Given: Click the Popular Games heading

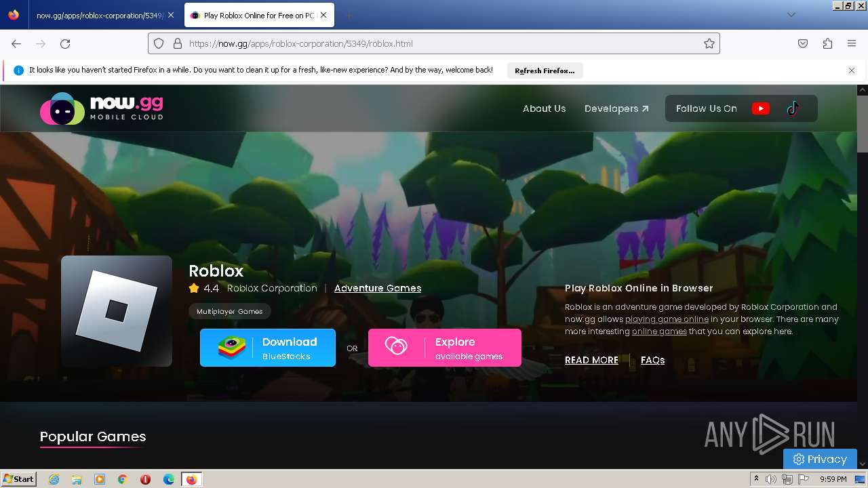Looking at the screenshot, I should coord(93,436).
